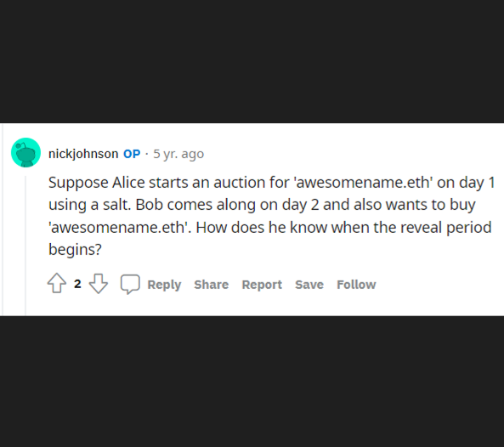Save this comment
The width and height of the screenshot is (504, 447).
309,285
